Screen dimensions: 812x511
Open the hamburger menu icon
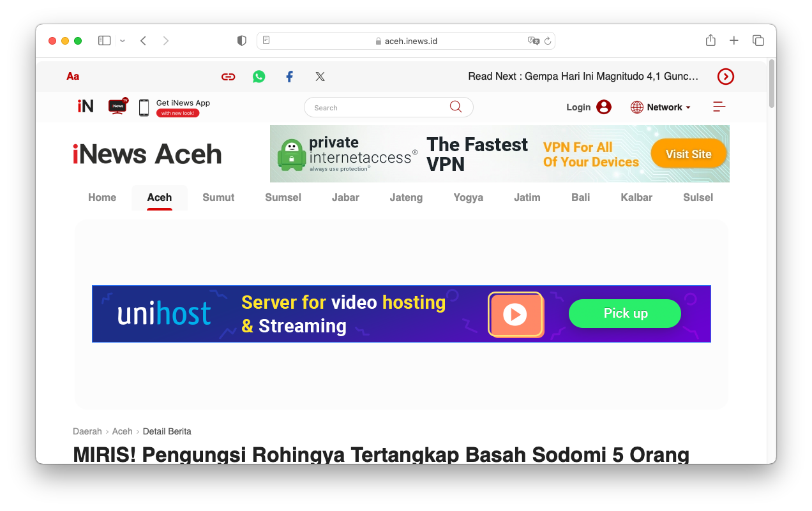719,107
